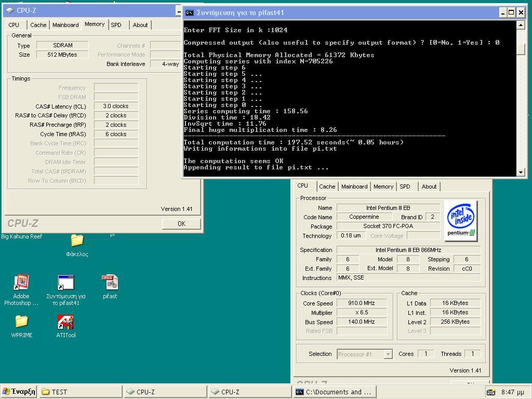
Task: Click the MMX, SSE instructions field
Action: point(408,277)
